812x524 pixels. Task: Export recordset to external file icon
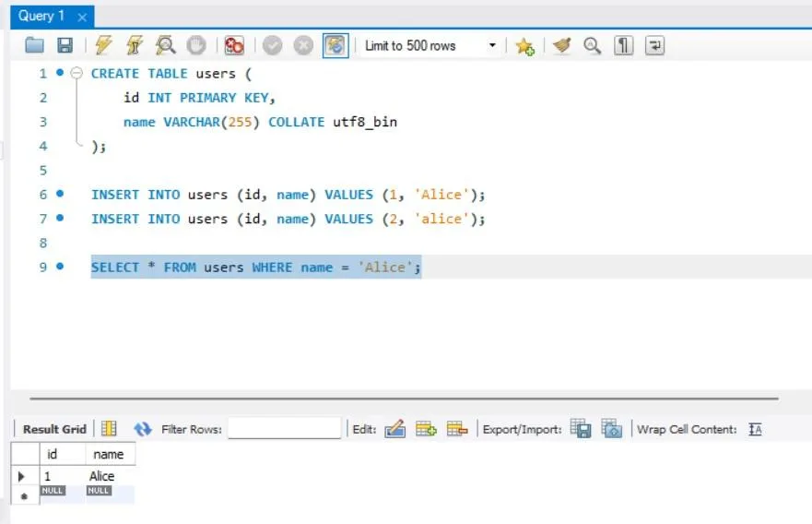581,429
